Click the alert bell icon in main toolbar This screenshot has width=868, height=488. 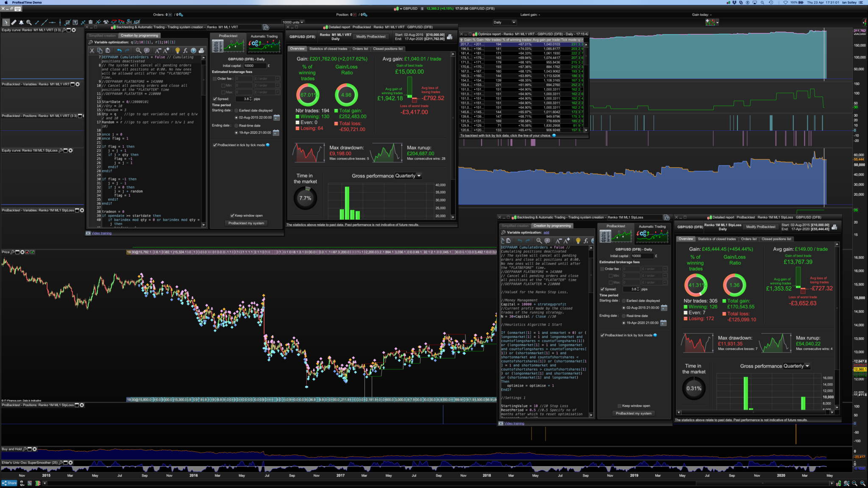point(21,22)
